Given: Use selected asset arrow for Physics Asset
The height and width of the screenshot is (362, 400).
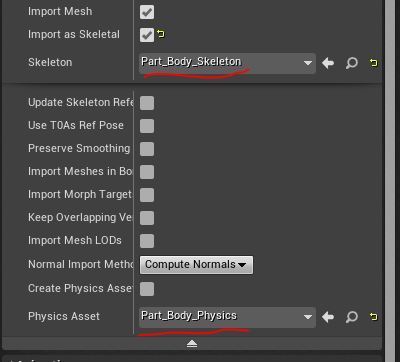Looking at the screenshot, I should click(328, 317).
